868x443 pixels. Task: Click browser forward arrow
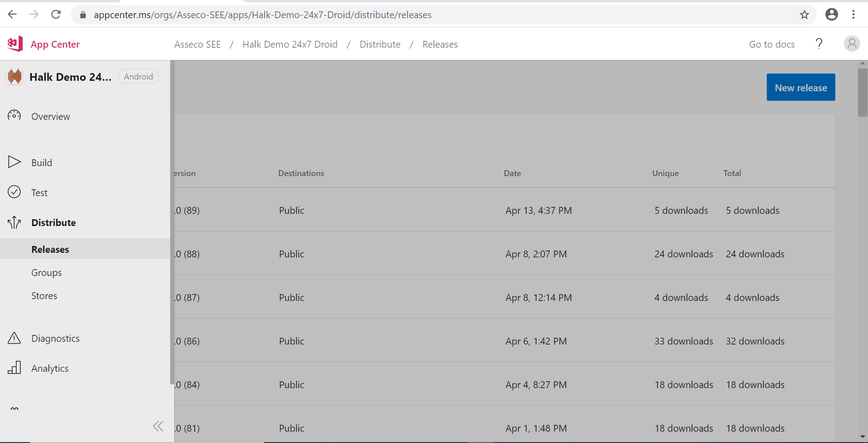34,15
